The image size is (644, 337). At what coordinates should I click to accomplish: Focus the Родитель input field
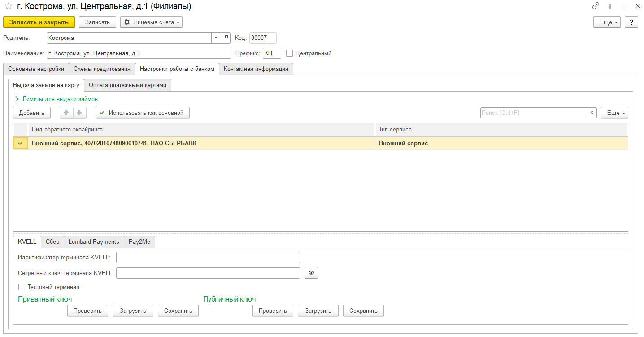[129, 38]
